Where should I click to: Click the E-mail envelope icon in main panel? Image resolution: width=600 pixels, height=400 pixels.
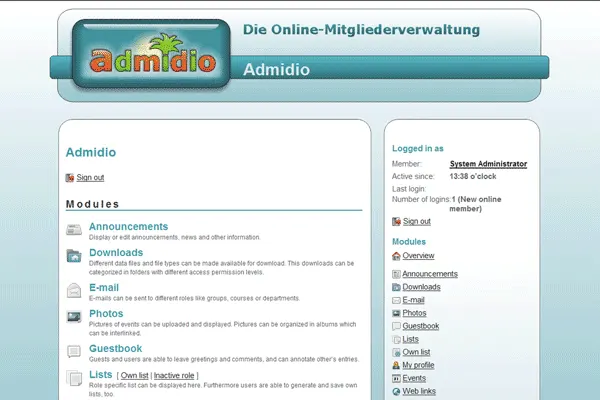74,290
